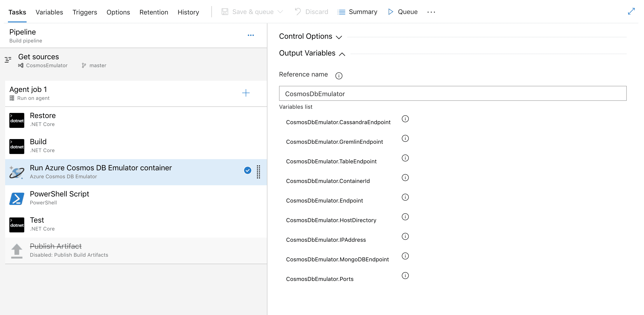The width and height of the screenshot is (644, 315).
Task: Show info for CosmosDbEmulator.Ports variable
Action: click(x=405, y=276)
